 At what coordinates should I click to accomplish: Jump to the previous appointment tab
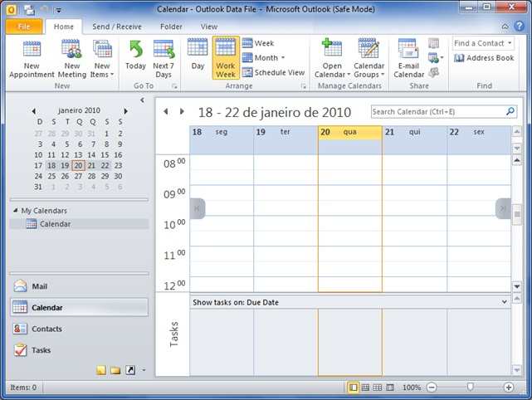point(198,208)
